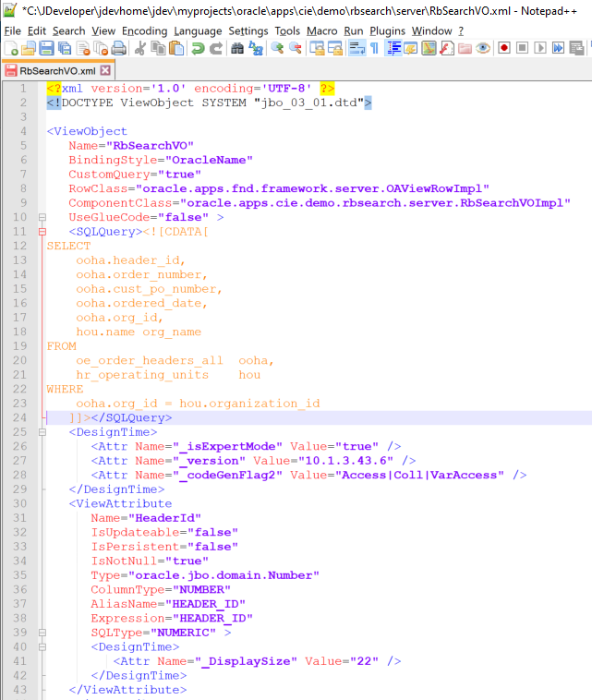Viewport: 592px width, 700px height.
Task: Open the Edit menu
Action: point(37,30)
